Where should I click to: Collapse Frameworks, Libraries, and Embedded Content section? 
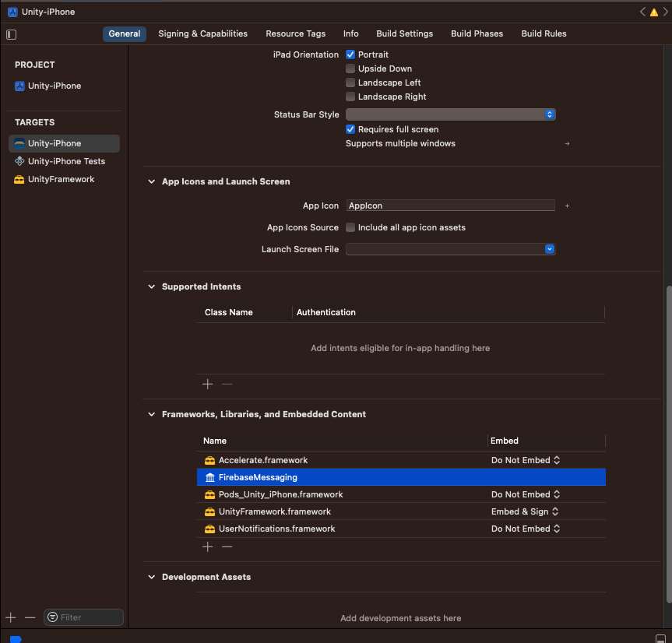pyautogui.click(x=152, y=415)
